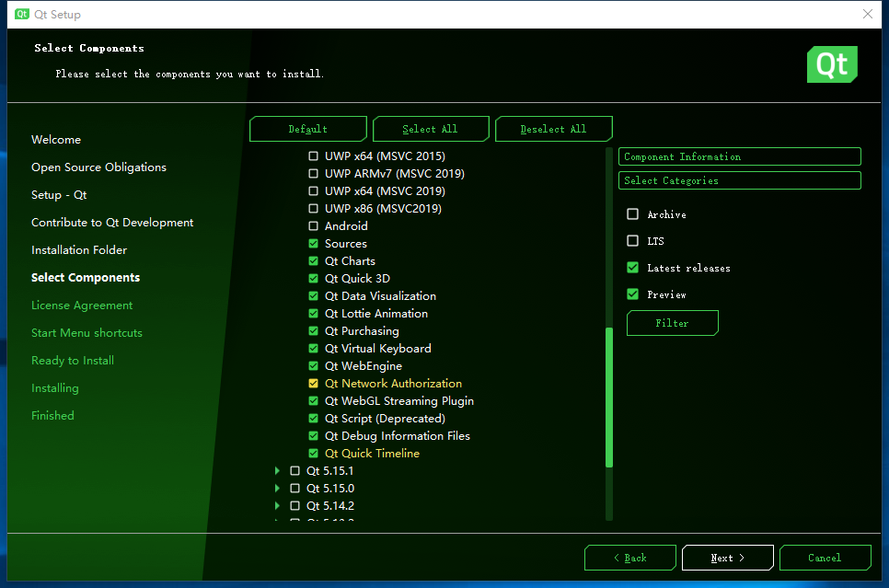The height and width of the screenshot is (588, 889).
Task: Select the Welcome step in sidebar
Action: tap(56, 140)
